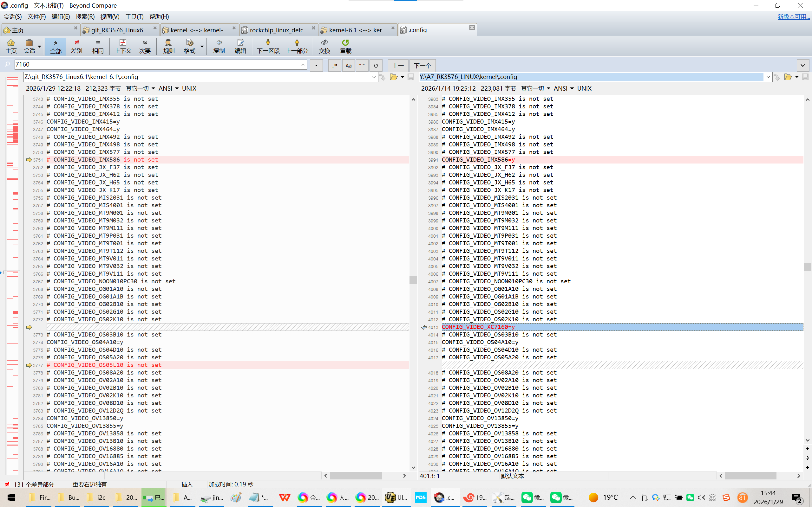Open the left pane ANSI encoding dropdown
This screenshot has width=812, height=507.
click(168, 88)
